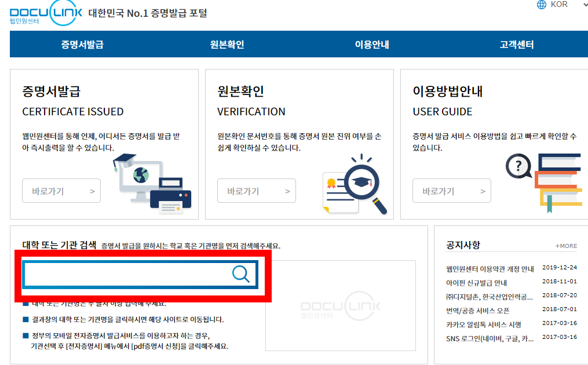Screen dimensions: 588x365
Task: Click the faded DOCU LINK watermark logo
Action: tap(339, 306)
